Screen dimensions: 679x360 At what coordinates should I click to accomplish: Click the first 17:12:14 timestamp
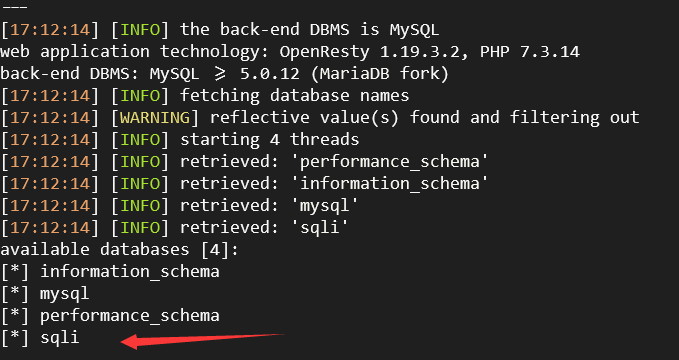[50, 30]
